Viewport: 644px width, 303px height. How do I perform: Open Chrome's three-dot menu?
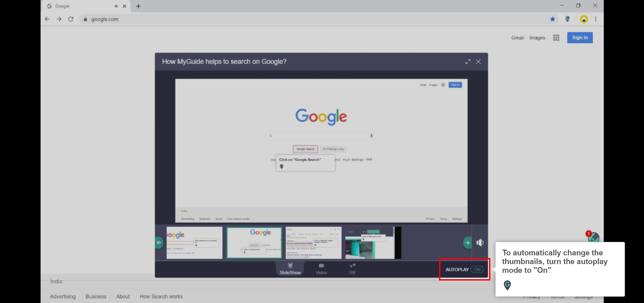coord(596,19)
